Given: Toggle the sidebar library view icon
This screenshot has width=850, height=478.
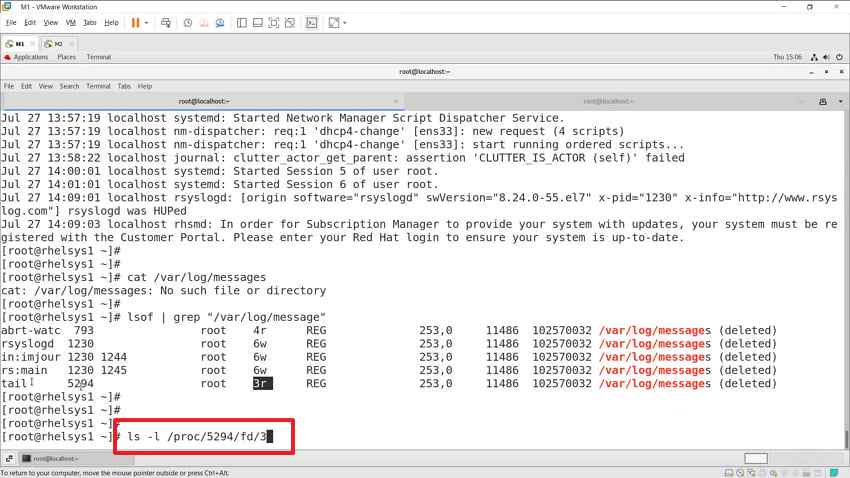Looking at the screenshot, I should click(242, 23).
